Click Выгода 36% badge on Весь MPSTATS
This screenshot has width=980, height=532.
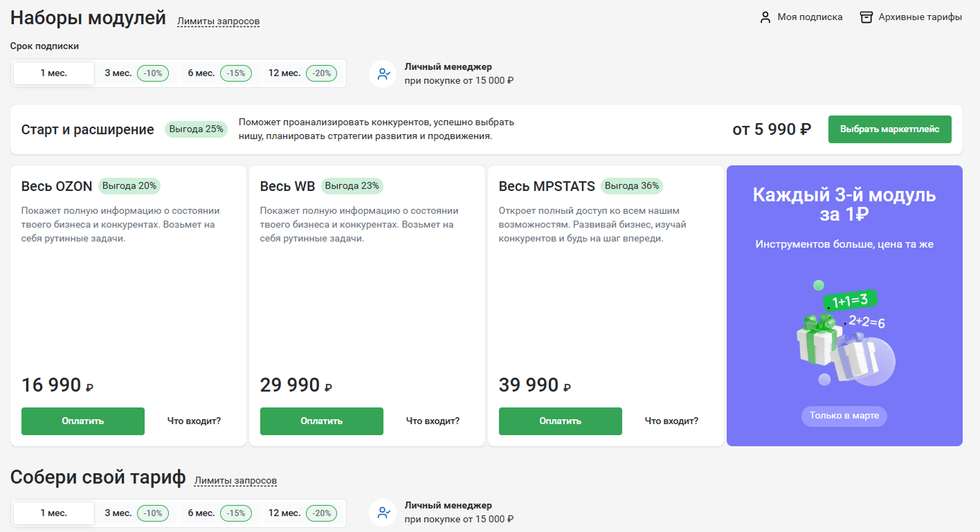[632, 186]
